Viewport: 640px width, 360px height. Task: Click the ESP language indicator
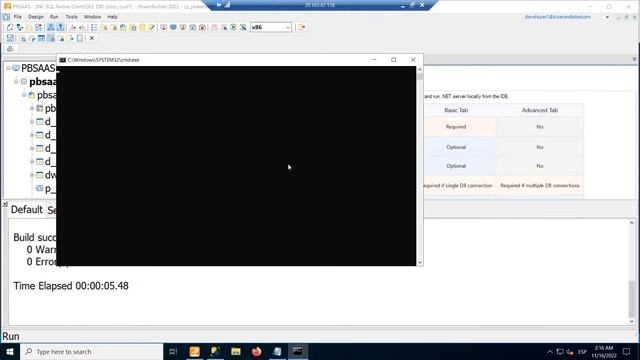click(x=582, y=352)
